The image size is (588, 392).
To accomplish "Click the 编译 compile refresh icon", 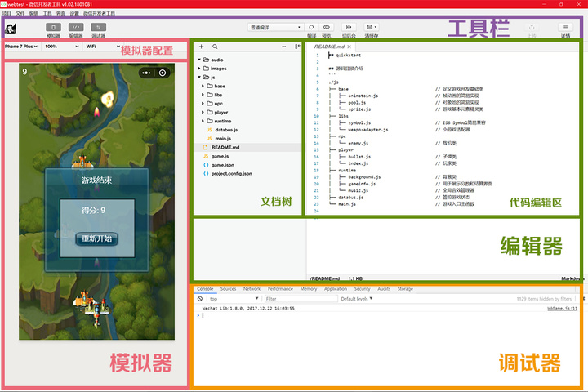I will [x=311, y=27].
